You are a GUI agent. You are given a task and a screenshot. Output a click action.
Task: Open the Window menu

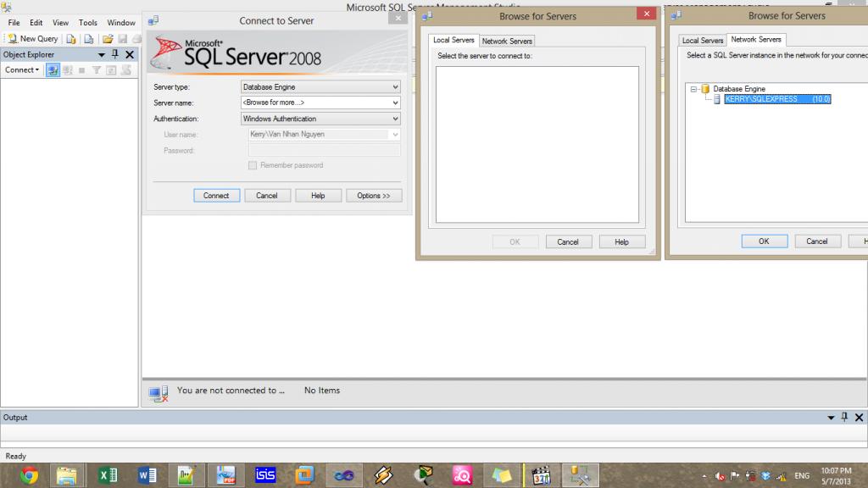(x=120, y=23)
